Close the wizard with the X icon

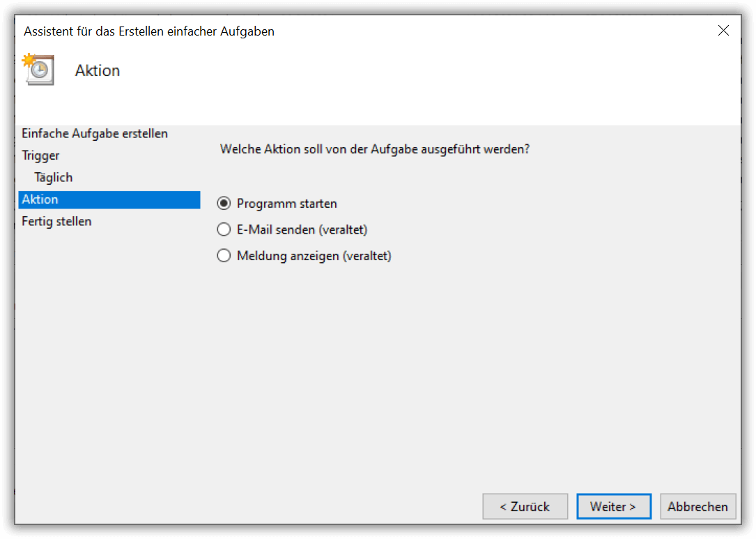[x=723, y=31]
